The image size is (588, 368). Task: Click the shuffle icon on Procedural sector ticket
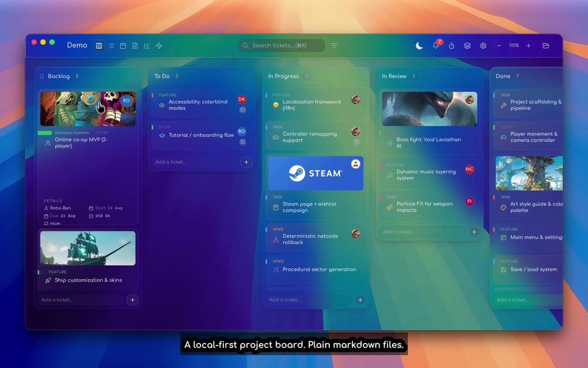coord(276,270)
